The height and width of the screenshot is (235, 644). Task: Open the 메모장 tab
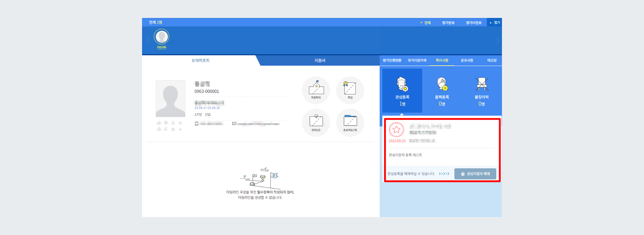pyautogui.click(x=492, y=61)
